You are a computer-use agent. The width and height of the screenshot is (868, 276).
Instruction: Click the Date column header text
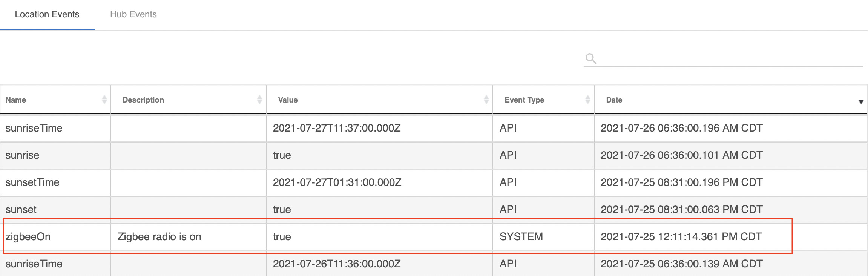[614, 100]
